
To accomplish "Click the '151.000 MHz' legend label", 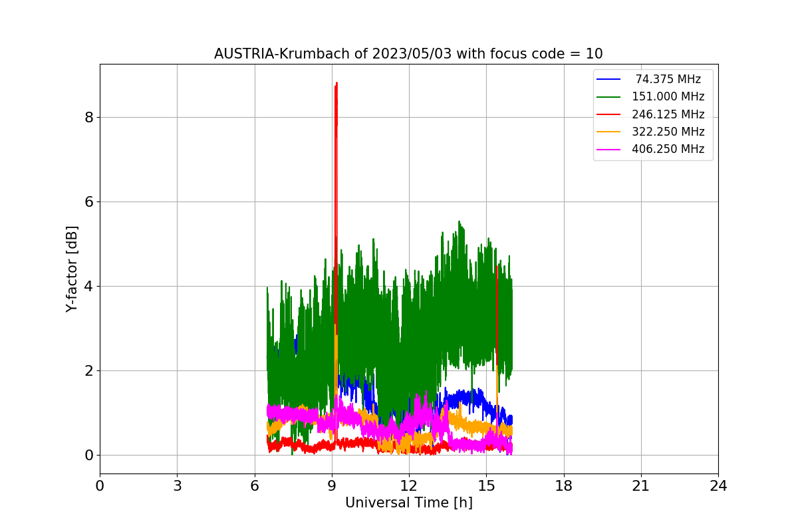I will pyautogui.click(x=668, y=96).
